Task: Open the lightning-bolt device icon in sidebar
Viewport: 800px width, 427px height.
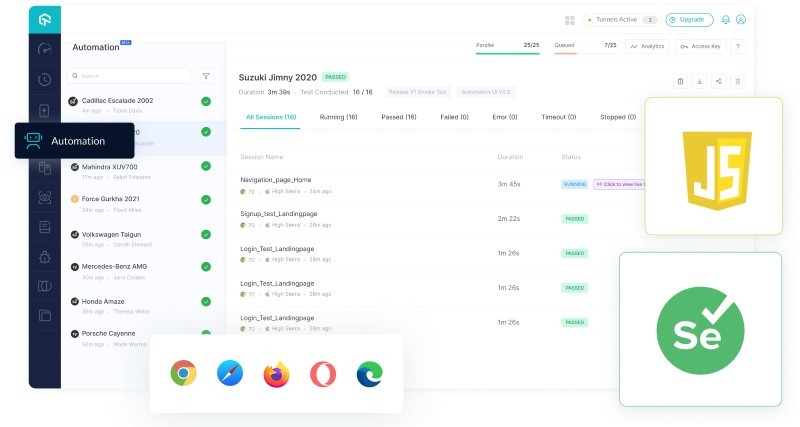Action: click(45, 111)
